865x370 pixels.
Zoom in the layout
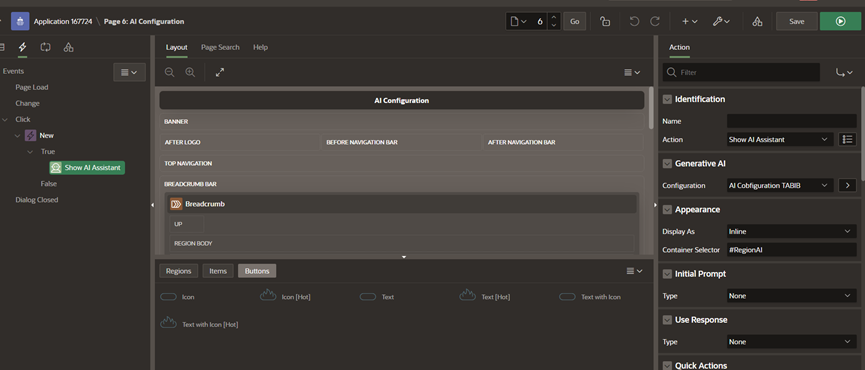pyautogui.click(x=190, y=72)
